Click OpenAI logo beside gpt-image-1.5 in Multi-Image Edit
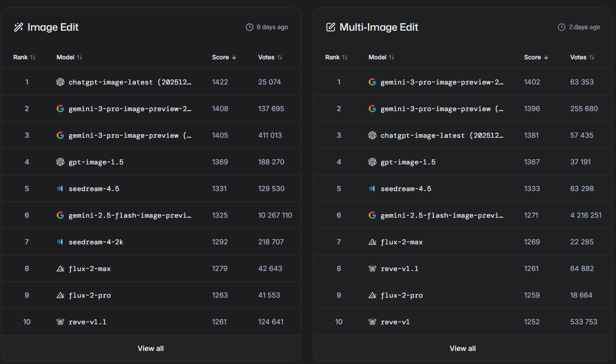 (x=372, y=162)
